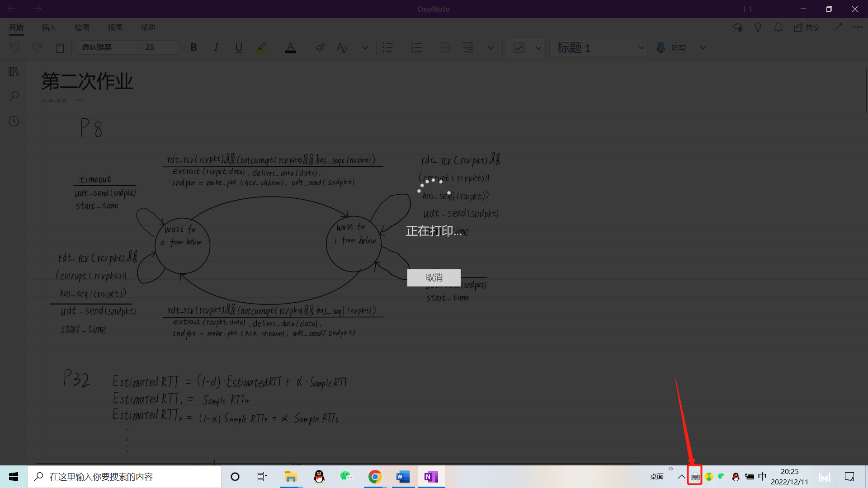Click the font color icon

tap(290, 47)
